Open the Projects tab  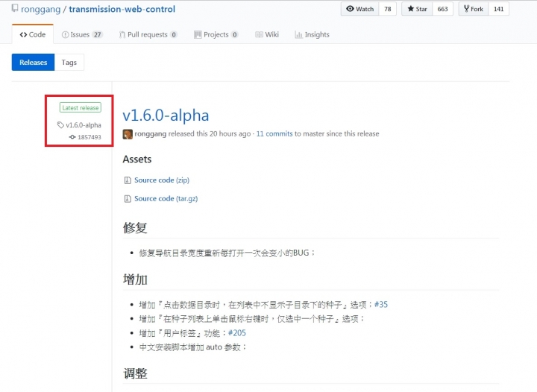point(216,34)
